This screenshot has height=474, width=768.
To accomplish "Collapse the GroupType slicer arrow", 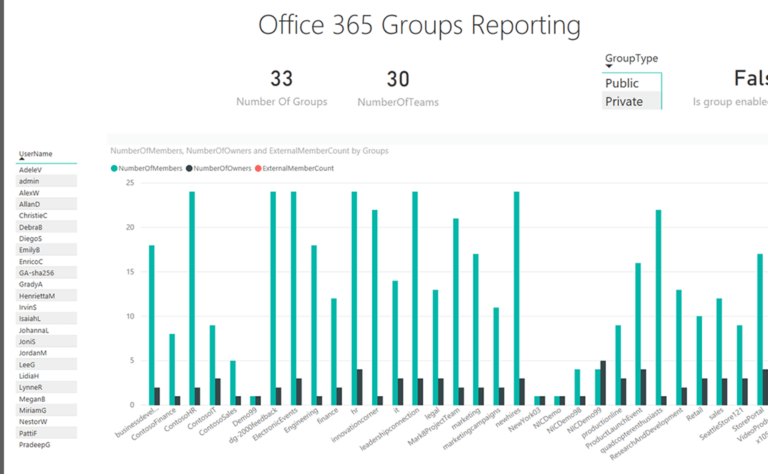I will [609, 66].
